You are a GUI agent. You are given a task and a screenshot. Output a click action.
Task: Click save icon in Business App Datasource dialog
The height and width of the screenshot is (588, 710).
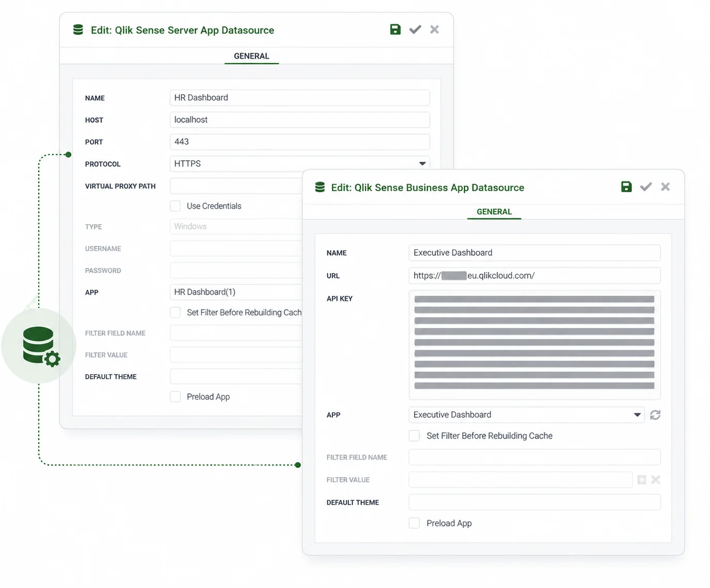[x=626, y=187]
